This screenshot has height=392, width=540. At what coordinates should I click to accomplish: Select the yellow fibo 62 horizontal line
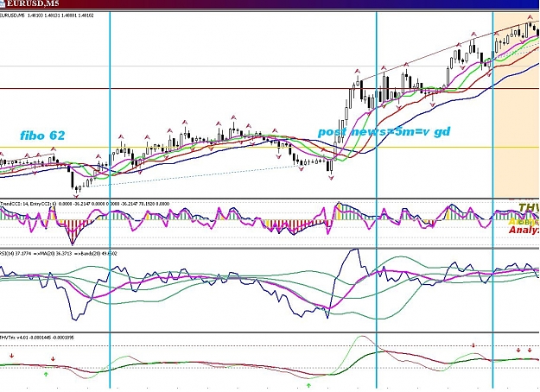(270, 148)
